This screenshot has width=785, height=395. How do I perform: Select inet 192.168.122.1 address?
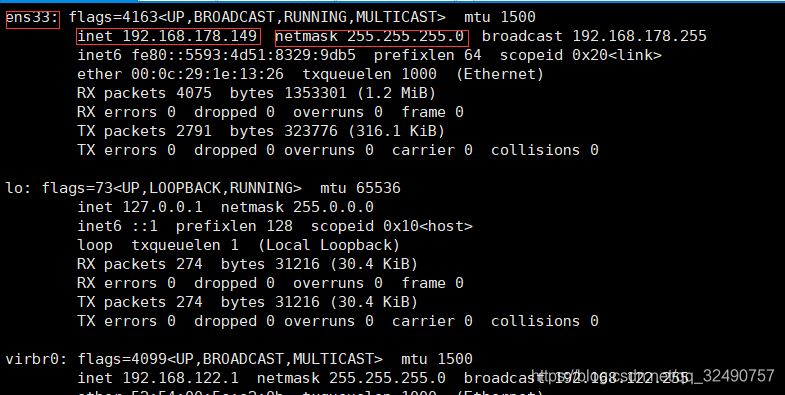[158, 378]
